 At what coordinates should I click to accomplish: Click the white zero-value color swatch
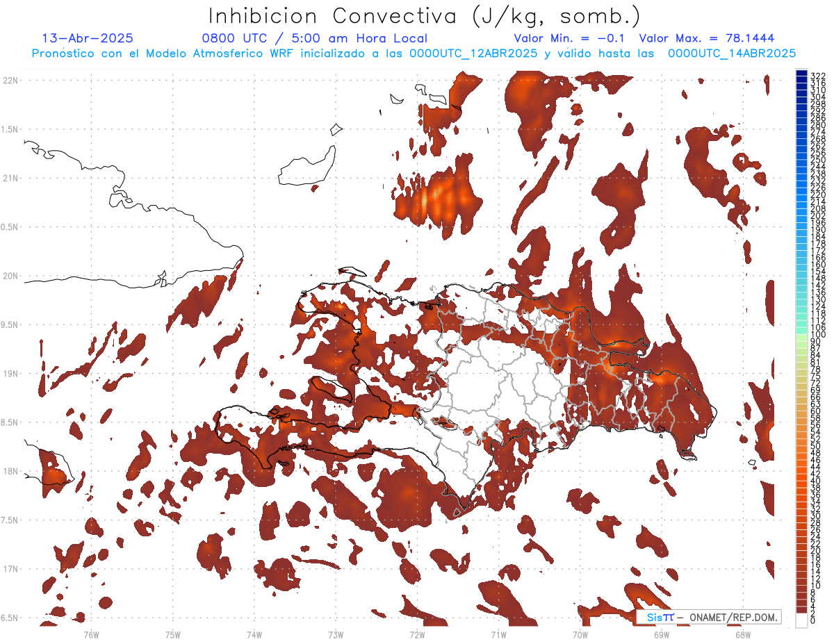coord(801,619)
